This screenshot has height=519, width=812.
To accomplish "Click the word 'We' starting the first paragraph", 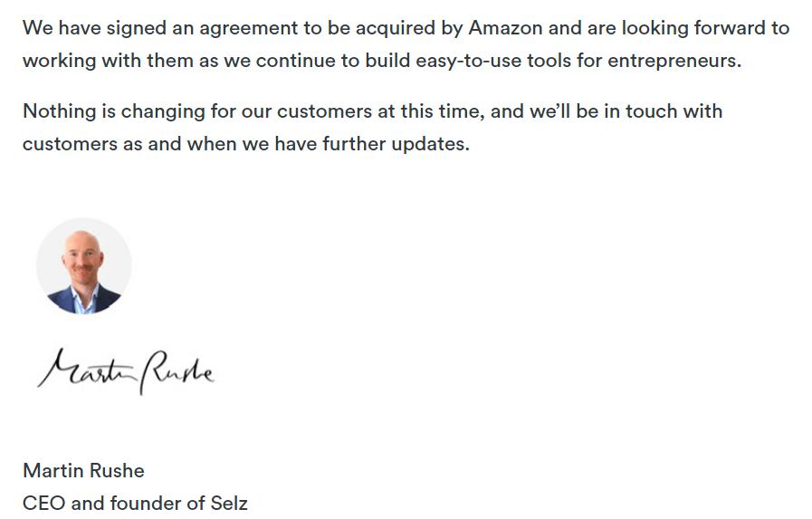I will [x=38, y=28].
